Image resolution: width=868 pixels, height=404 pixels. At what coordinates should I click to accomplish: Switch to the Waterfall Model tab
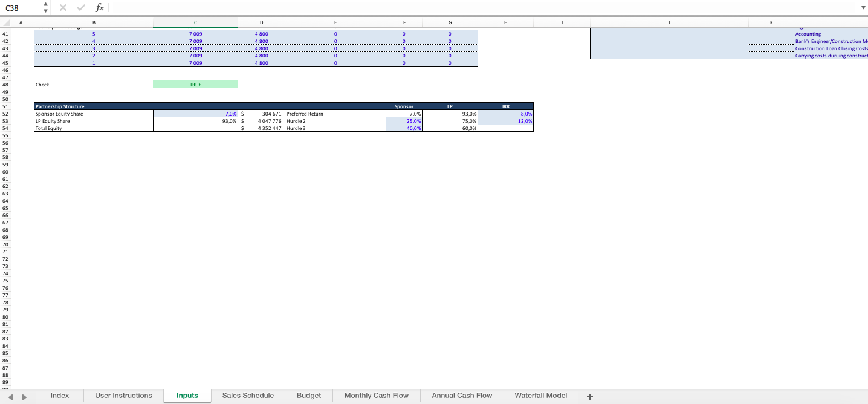[x=540, y=396]
